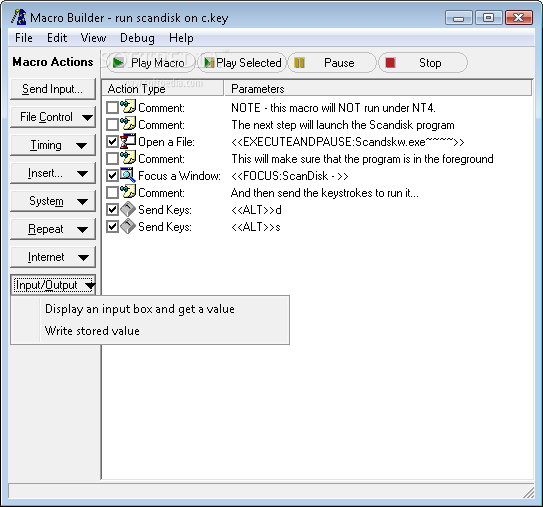543x507 pixels.
Task: Click Send Keys icon for <<ALT>>s row
Action: point(128,226)
